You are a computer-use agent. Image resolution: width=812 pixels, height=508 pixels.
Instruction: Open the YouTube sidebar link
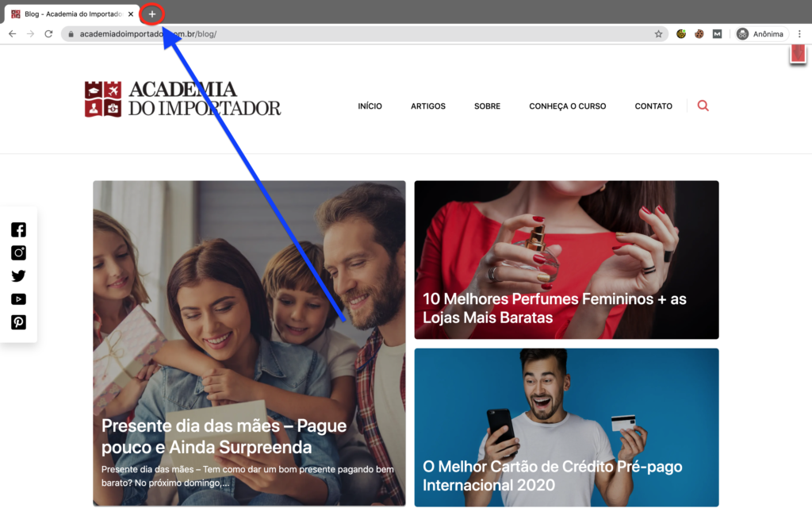19,299
